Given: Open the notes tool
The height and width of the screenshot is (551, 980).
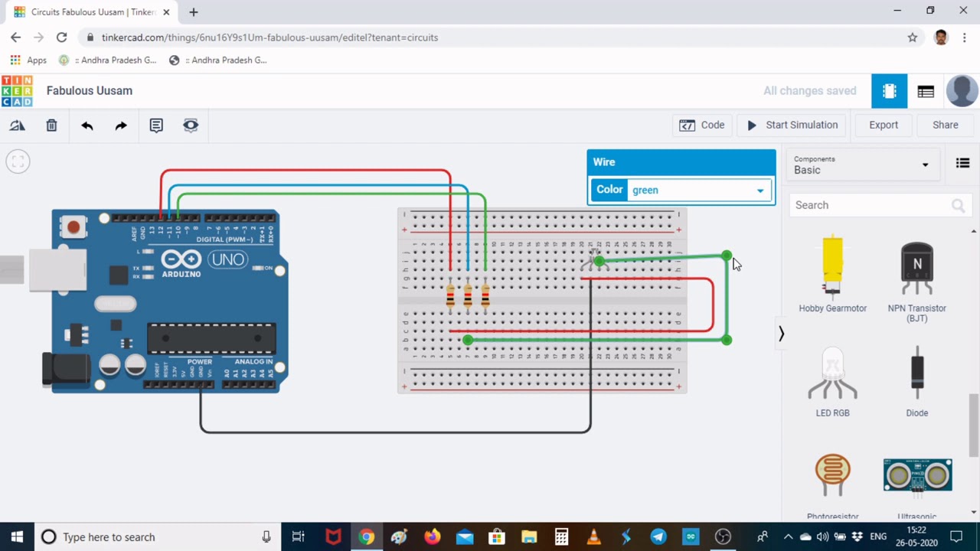Looking at the screenshot, I should tap(156, 126).
